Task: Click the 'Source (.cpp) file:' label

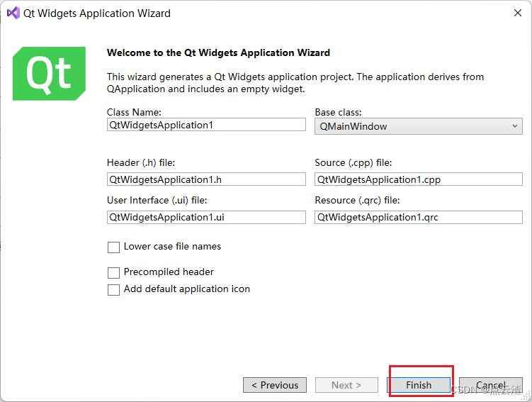Action: (x=353, y=163)
